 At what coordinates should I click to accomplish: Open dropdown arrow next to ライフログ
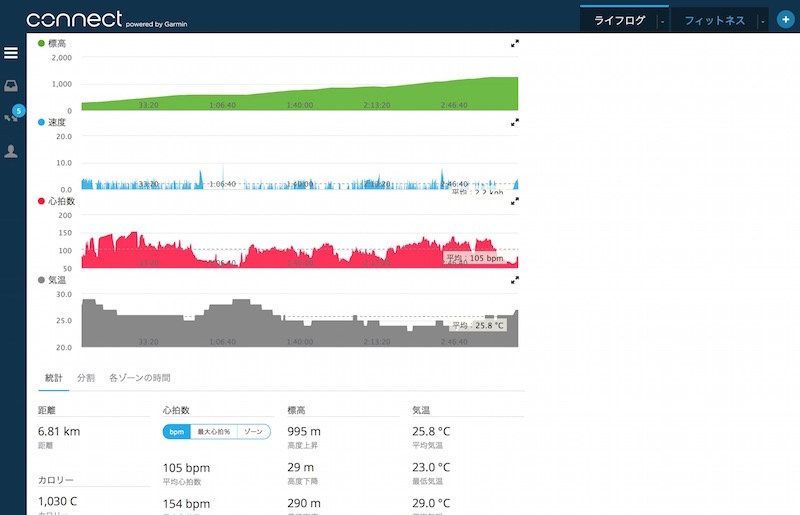[663, 21]
